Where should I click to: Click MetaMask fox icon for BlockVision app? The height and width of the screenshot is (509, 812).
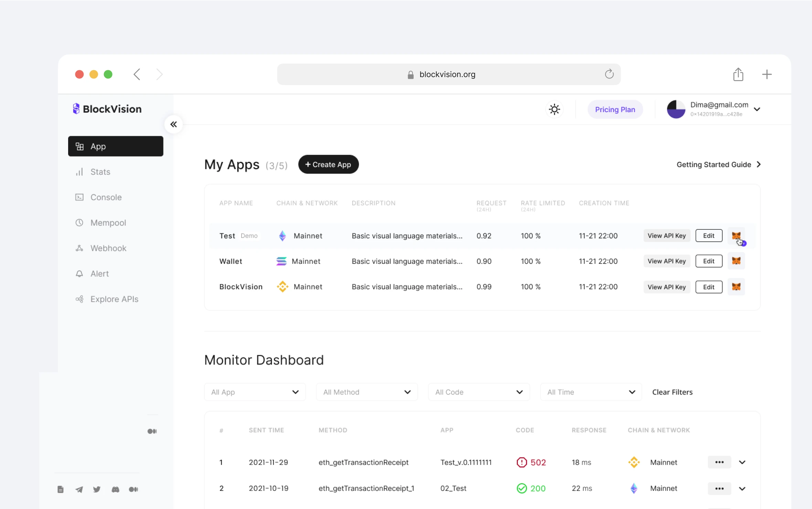(x=736, y=287)
